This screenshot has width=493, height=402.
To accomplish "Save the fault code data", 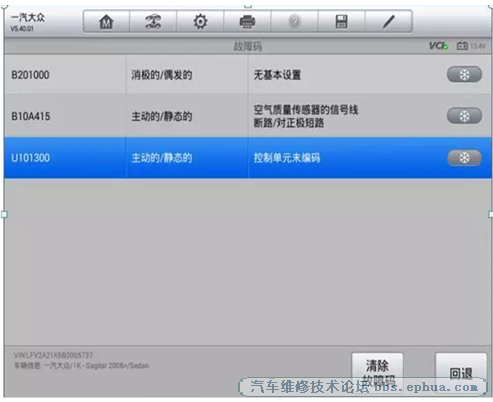I will click(x=341, y=22).
